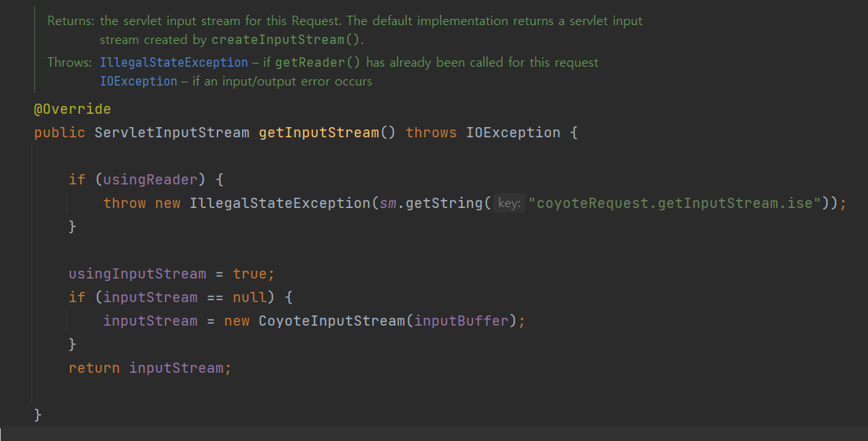Click the 'null' keyword
This screenshot has width=868, height=441.
(250, 297)
